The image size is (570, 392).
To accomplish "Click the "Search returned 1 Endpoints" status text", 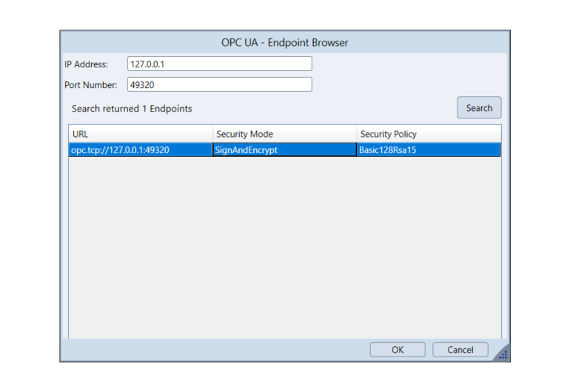I will point(132,109).
